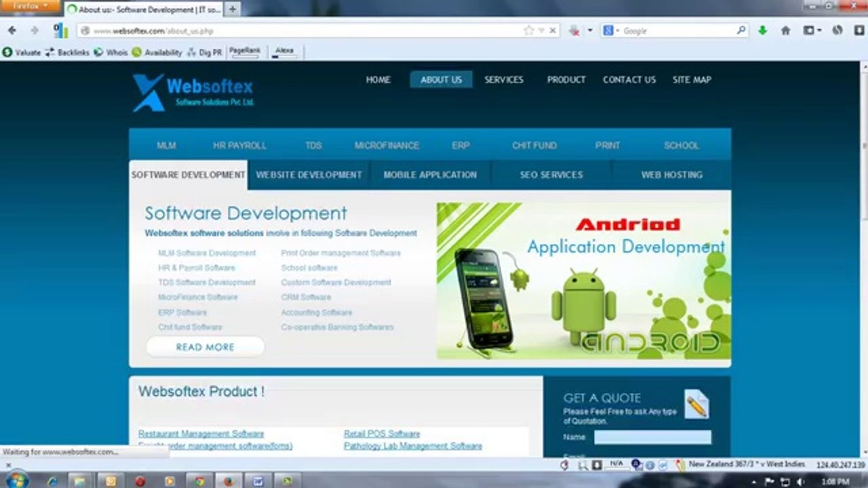Click the browser forward arrow
Screen dimensions: 868x488
(34, 30)
